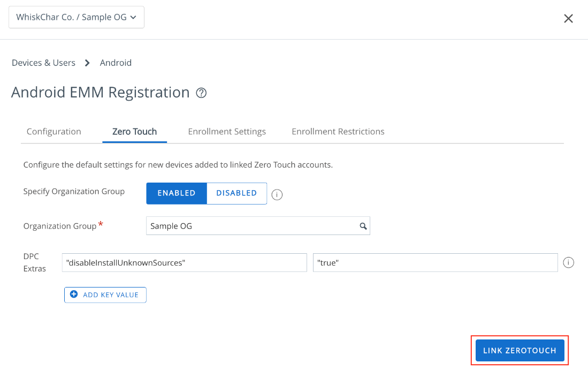The width and height of the screenshot is (588, 378).
Task: Go to the Enrollment Restrictions tab
Action: [x=338, y=132]
